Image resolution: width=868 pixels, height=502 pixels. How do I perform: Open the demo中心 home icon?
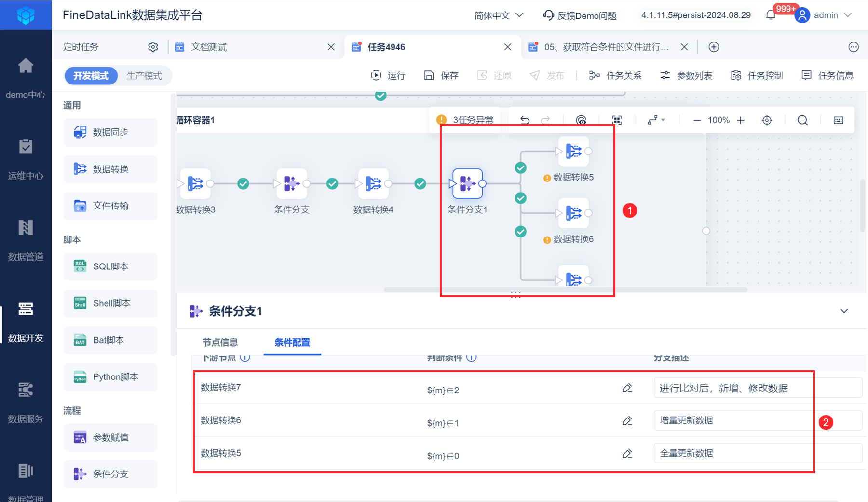click(26, 66)
